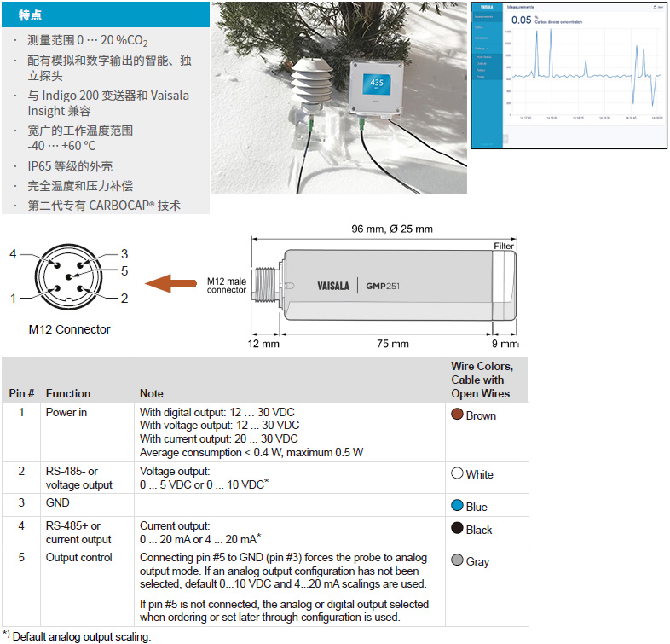
Task: Click the '12 mm' dimension label
Action: click(x=263, y=344)
